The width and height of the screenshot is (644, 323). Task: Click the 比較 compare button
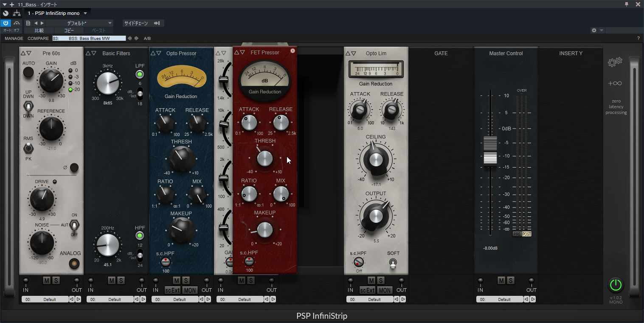point(39,31)
